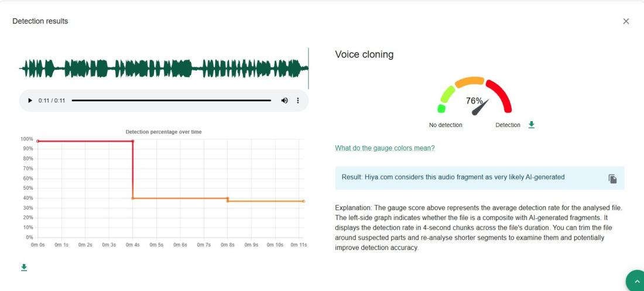Select the final data point at 11s
Viewport: 644px width, 291px height.
pos(303,201)
